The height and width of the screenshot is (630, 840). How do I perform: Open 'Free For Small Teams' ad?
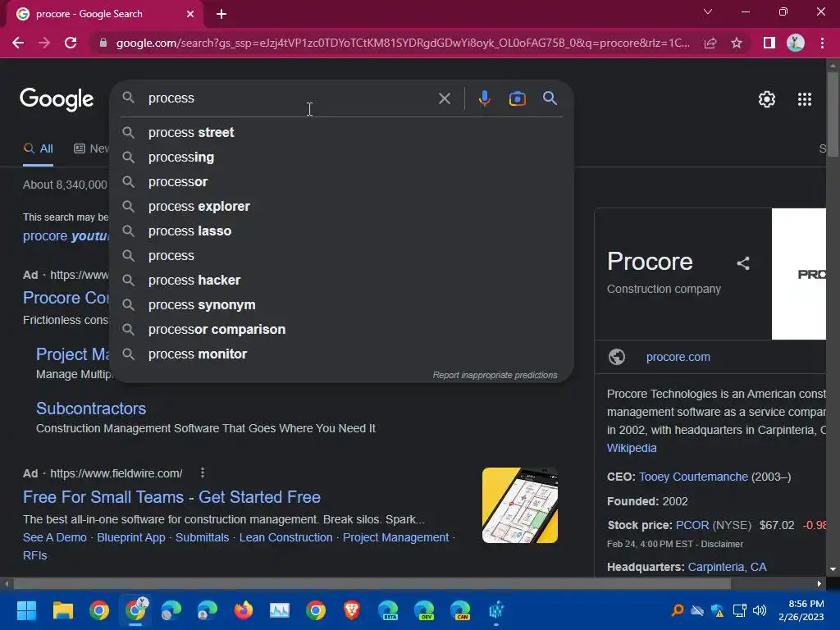[x=171, y=497]
